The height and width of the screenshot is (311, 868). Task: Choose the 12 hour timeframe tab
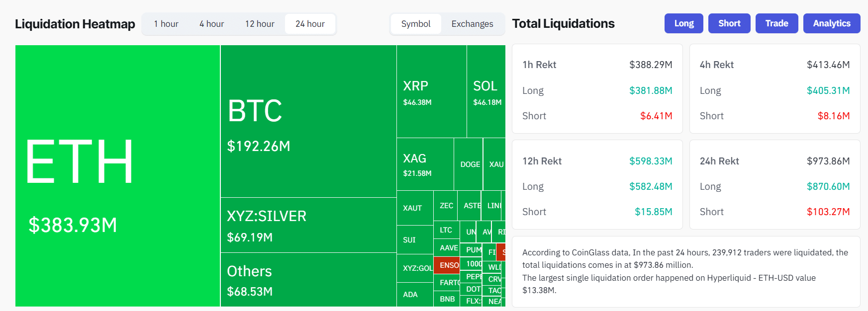click(260, 24)
